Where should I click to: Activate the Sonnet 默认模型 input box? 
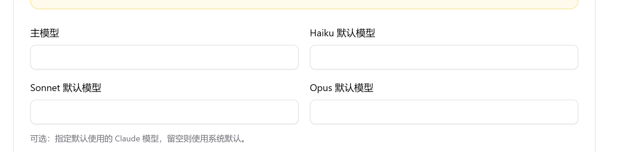(x=164, y=112)
